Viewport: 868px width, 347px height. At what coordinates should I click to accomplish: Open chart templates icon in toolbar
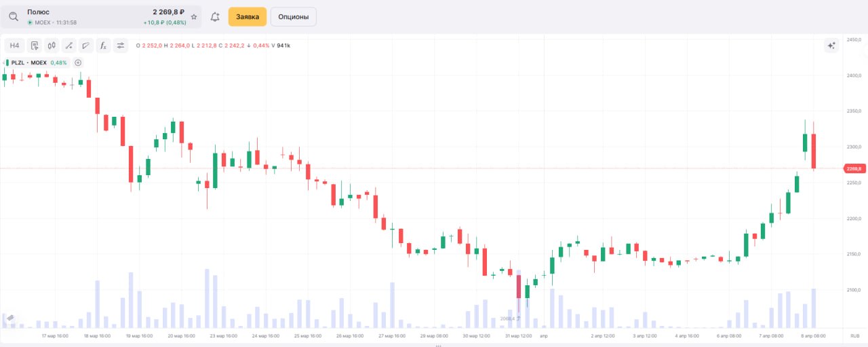coord(34,45)
